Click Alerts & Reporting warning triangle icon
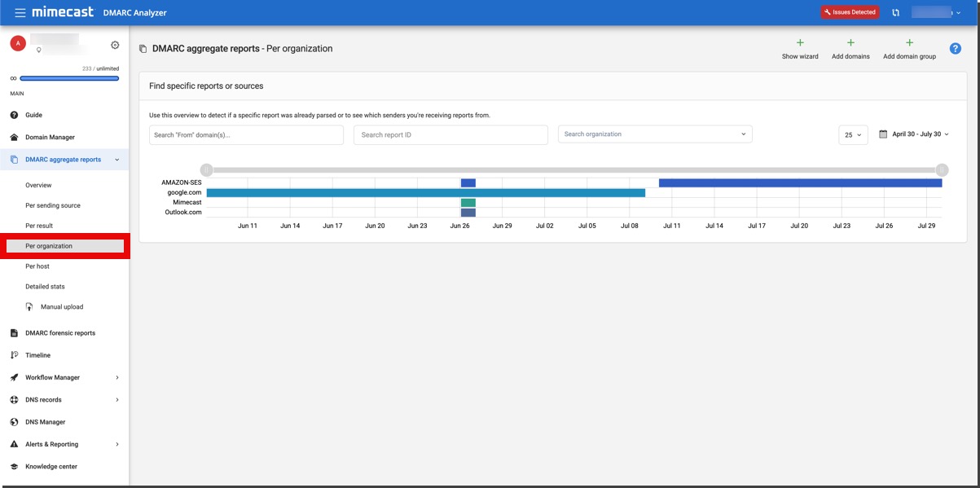 pos(14,444)
